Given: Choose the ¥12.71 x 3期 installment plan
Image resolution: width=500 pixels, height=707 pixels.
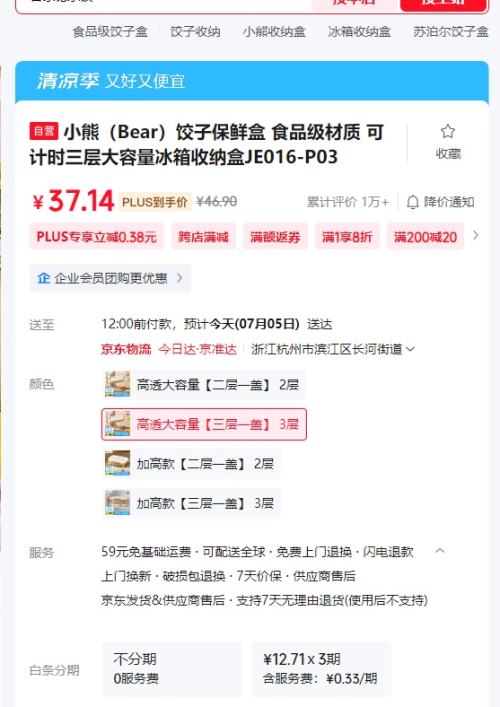Looking at the screenshot, I should 321,669.
